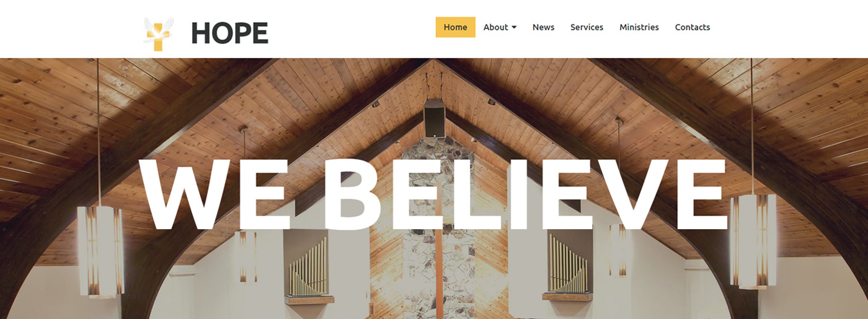This screenshot has height=319, width=868.
Task: Click the right organ pipes in photo
Action: tap(567, 264)
